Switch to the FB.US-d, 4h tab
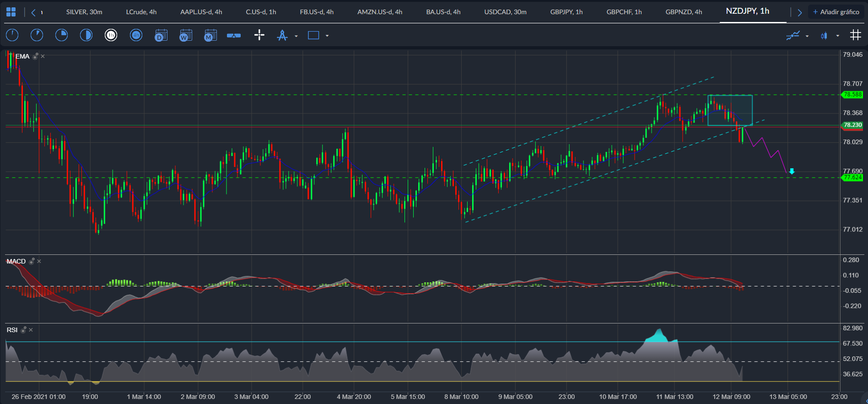This screenshot has width=868, height=404. [317, 12]
